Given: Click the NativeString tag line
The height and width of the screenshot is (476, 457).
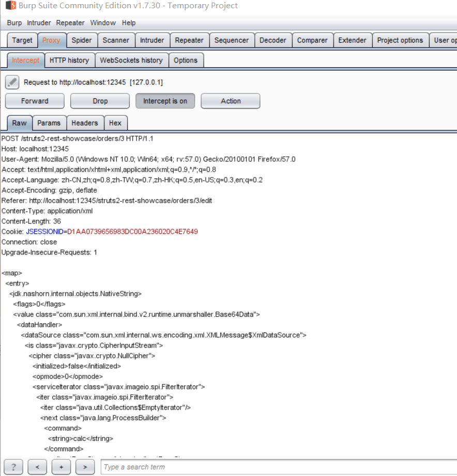Looking at the screenshot, I should [x=75, y=293].
